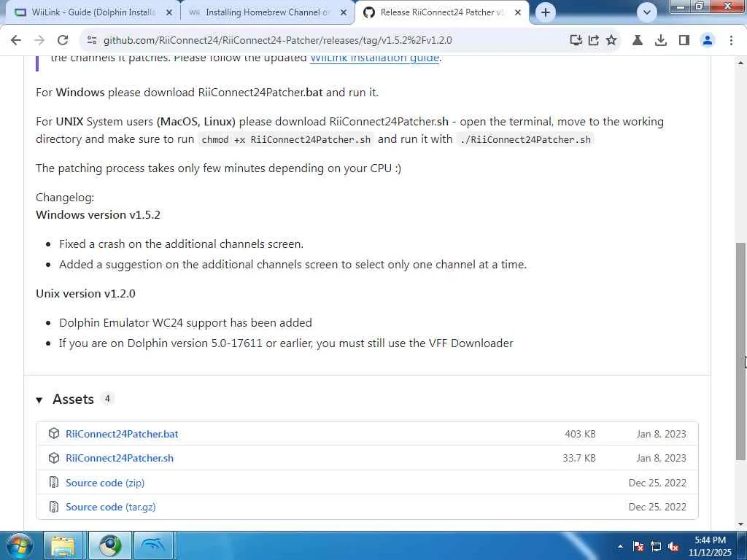Click the page vertical scrollbar thumb
The image size is (747, 560).
[741, 351]
